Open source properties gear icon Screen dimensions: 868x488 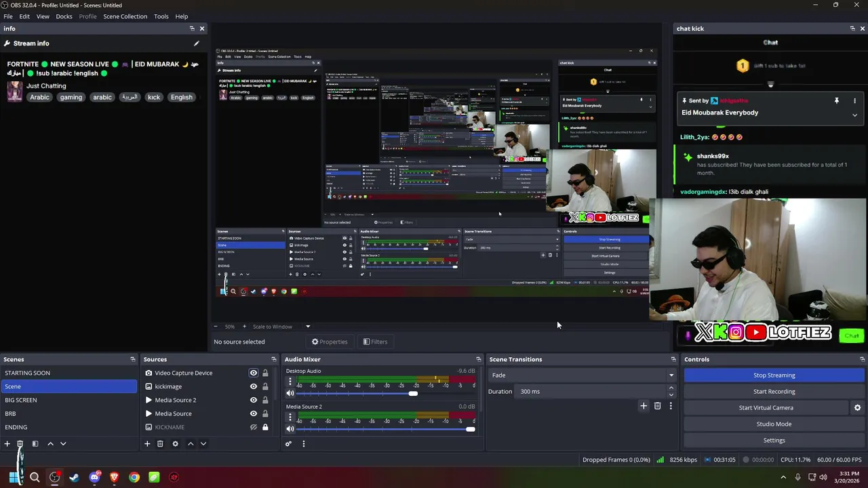[175, 444]
